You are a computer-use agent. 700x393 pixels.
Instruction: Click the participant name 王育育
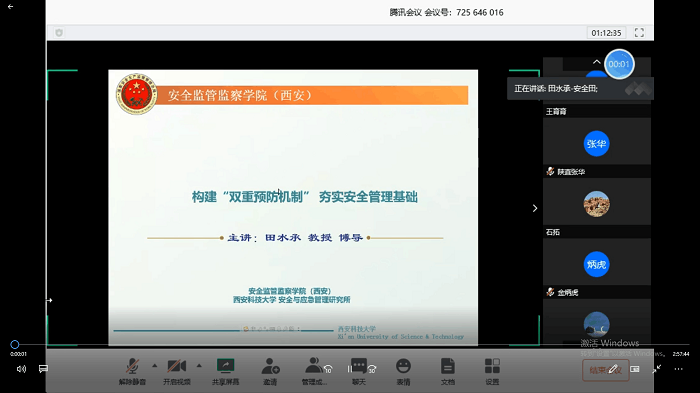[x=556, y=112]
